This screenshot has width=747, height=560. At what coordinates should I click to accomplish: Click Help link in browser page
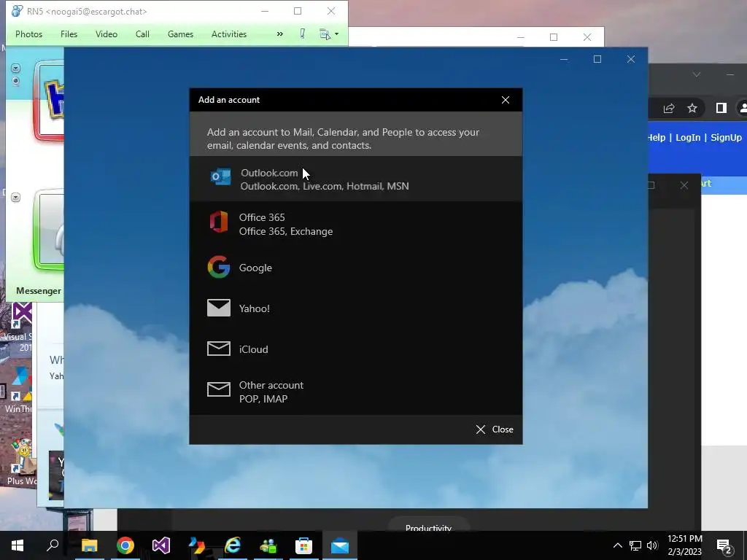[657, 138]
